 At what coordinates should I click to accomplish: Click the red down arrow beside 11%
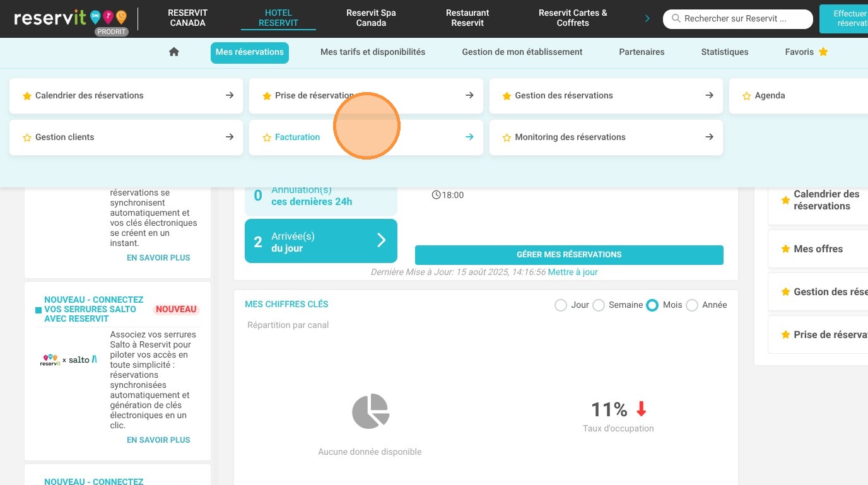click(x=641, y=409)
